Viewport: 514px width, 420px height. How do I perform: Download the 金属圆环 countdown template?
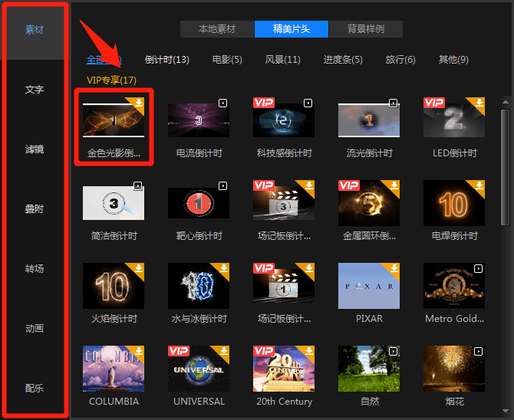pyautogui.click(x=394, y=185)
